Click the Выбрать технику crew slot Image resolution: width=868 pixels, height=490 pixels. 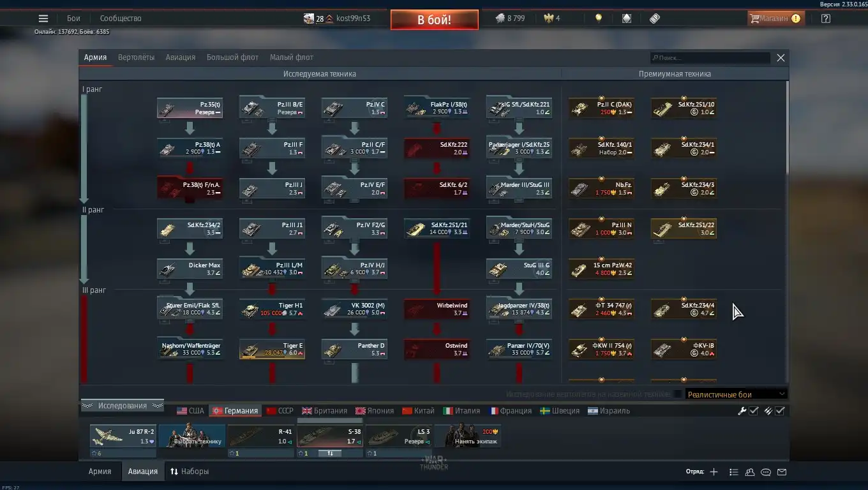(x=192, y=436)
